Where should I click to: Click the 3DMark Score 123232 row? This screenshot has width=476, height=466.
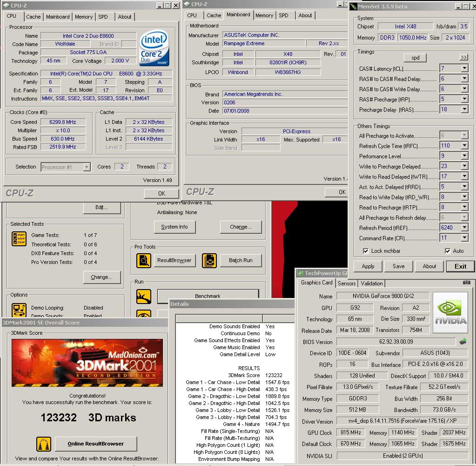[235, 375]
